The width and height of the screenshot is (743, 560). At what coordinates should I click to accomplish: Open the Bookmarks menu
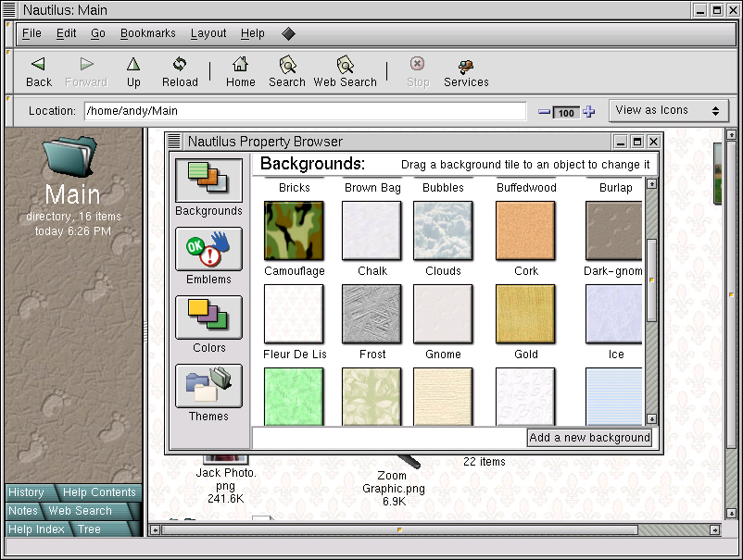148,33
